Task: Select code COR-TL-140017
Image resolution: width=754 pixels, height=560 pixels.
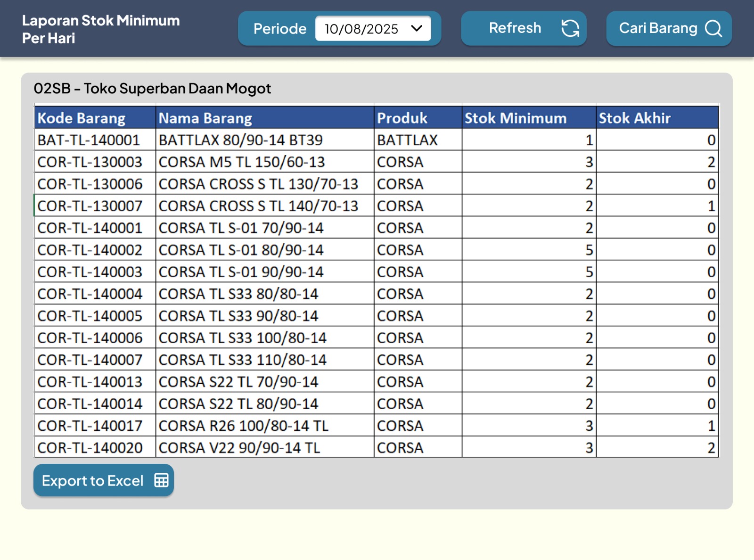Action: point(95,426)
